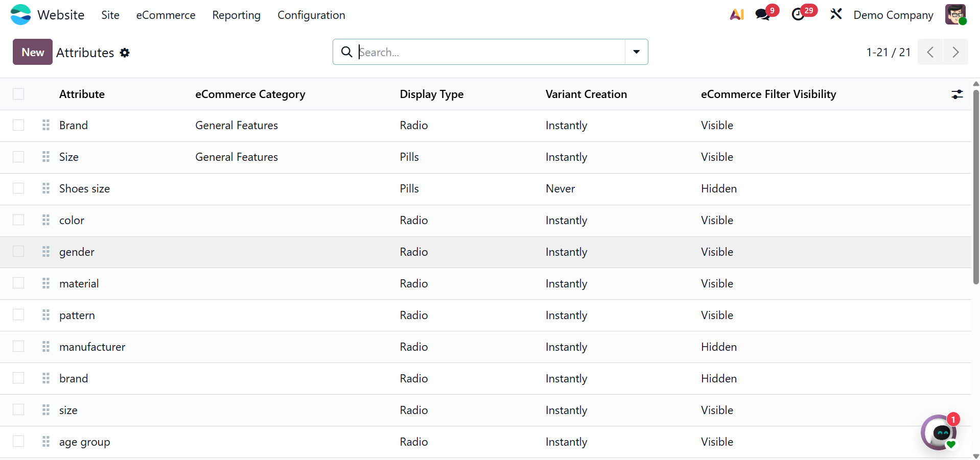Open the optional columns adjust icon
The width and height of the screenshot is (980, 460).
(x=957, y=94)
